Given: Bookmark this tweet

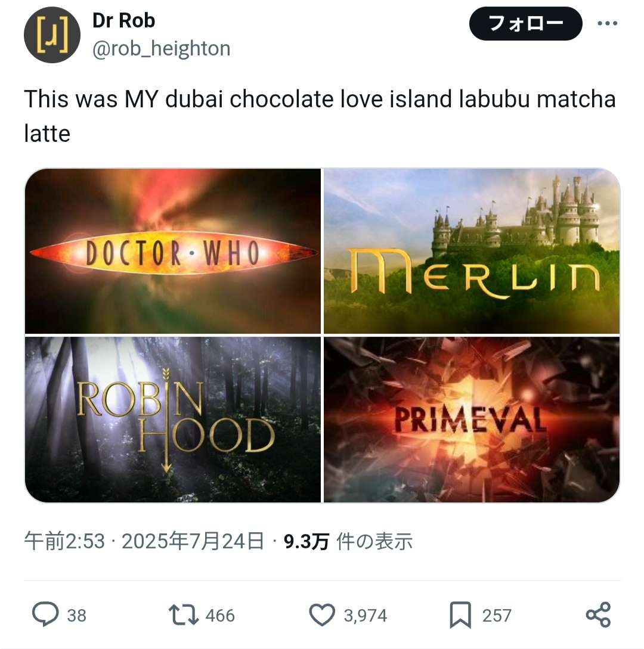Looking at the screenshot, I should click(460, 615).
